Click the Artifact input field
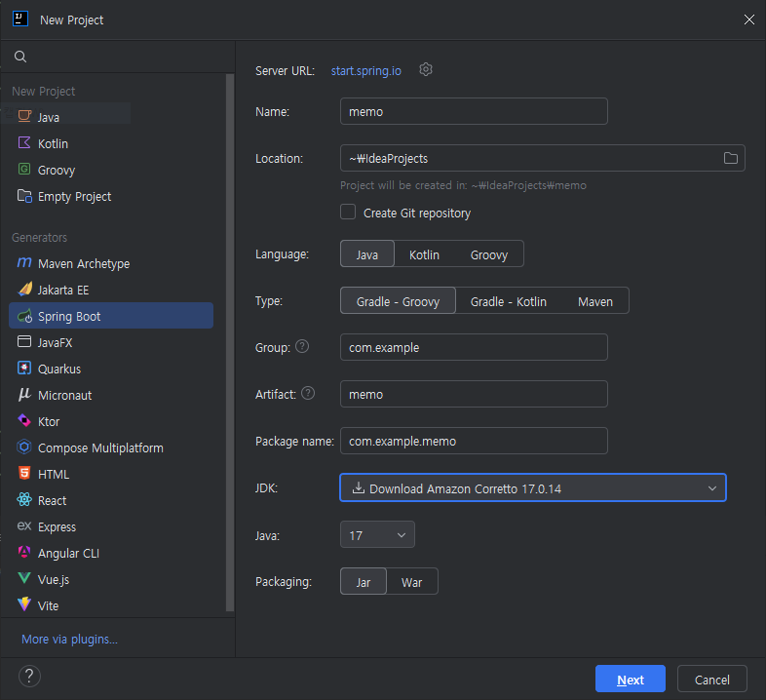 (474, 394)
